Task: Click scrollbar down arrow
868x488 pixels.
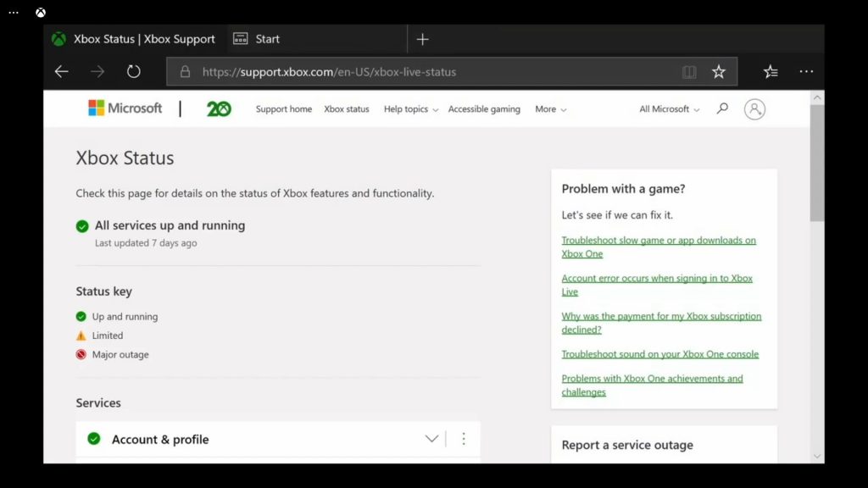Action: tap(817, 457)
